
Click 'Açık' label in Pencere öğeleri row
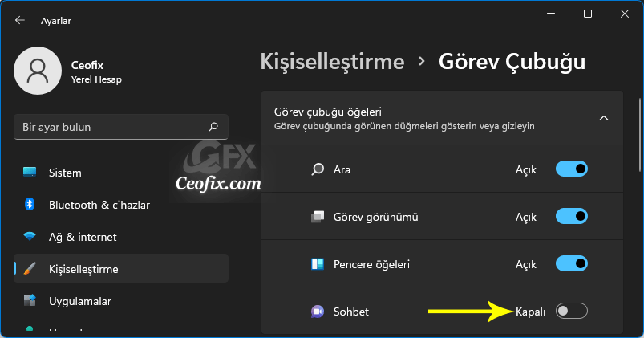(x=526, y=264)
